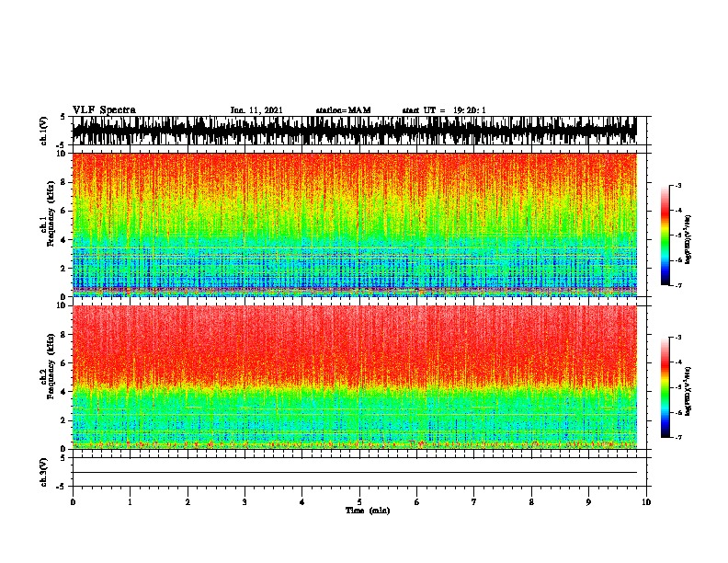
Task: Click the ch.1 color scale bar
Action: [665, 236]
